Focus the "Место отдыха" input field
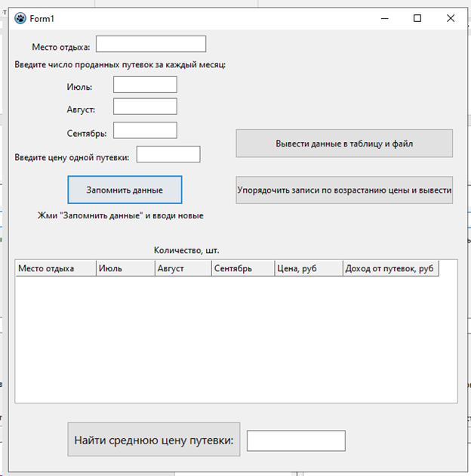This screenshot has height=476, width=471. [151, 44]
